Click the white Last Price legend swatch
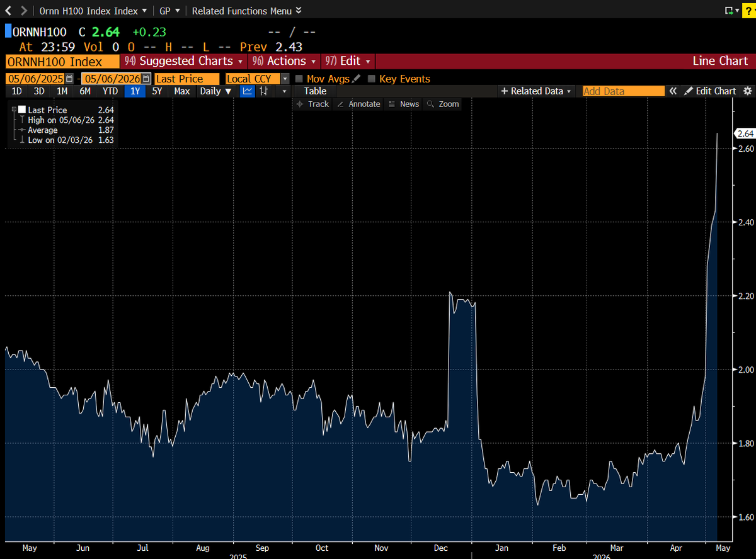The width and height of the screenshot is (756, 559). click(x=22, y=110)
